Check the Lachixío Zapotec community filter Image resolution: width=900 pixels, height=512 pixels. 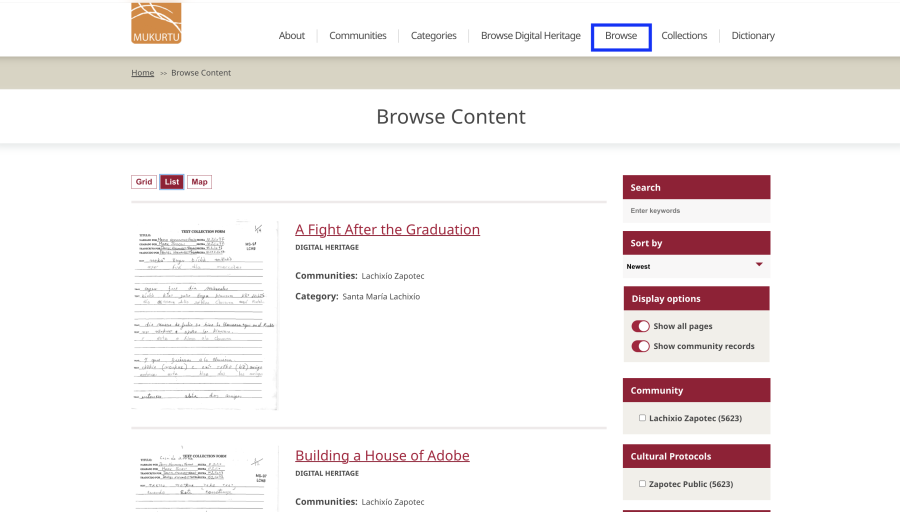(642, 418)
